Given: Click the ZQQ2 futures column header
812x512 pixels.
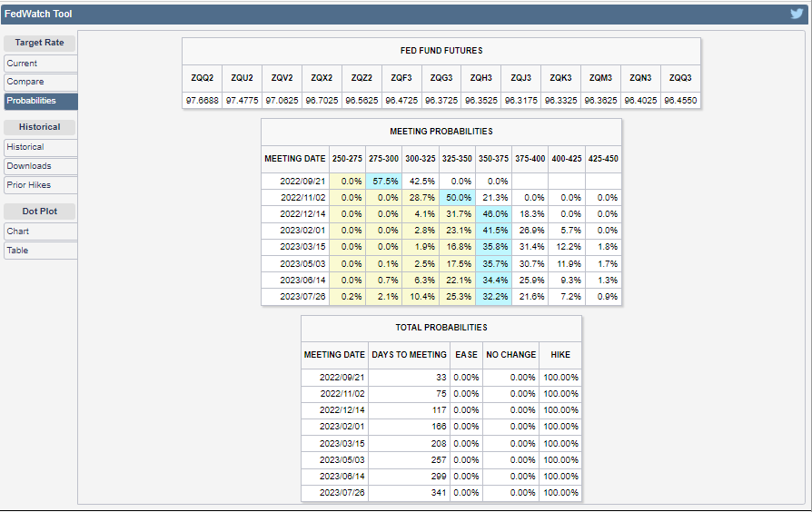Looking at the screenshot, I should 202,78.
